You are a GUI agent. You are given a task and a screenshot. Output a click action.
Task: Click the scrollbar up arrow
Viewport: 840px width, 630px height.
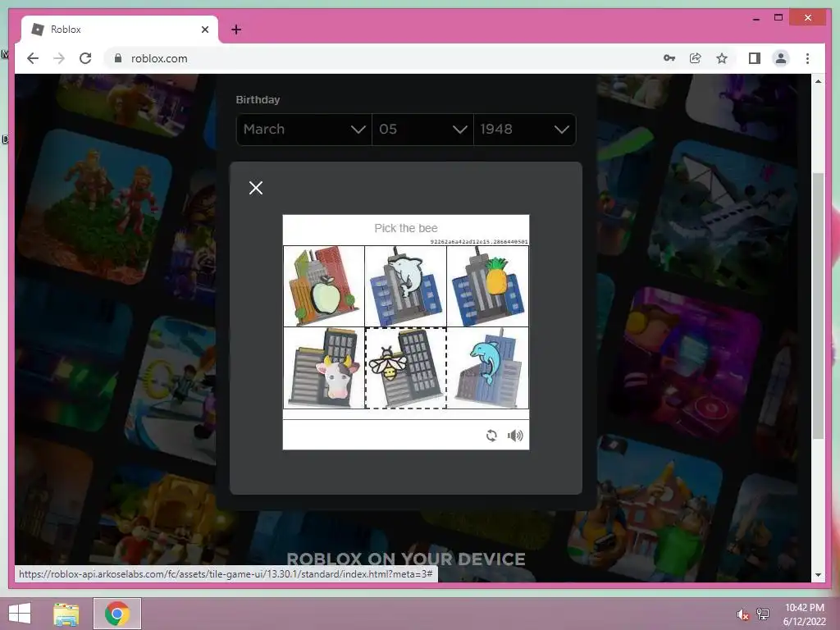(818, 81)
